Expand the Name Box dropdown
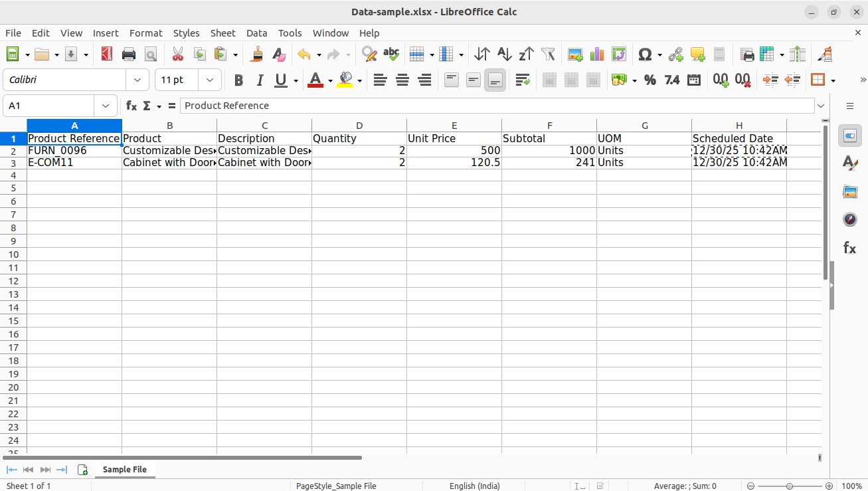This screenshot has width=868, height=491. tap(106, 106)
